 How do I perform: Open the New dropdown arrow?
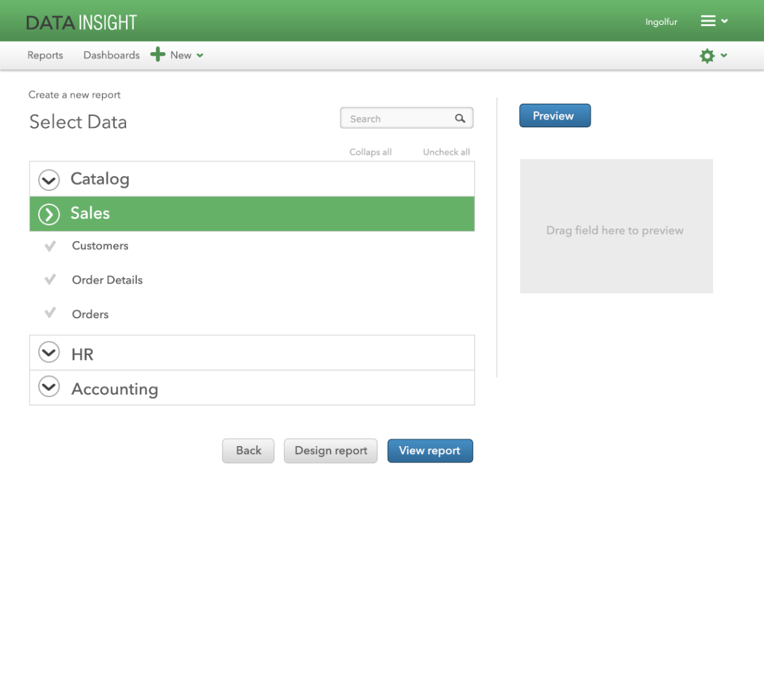198,56
